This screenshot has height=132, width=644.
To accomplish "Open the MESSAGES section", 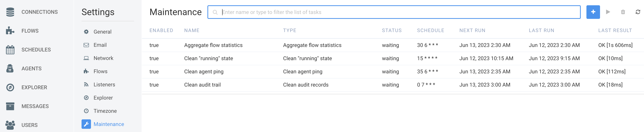I will coord(35,106).
